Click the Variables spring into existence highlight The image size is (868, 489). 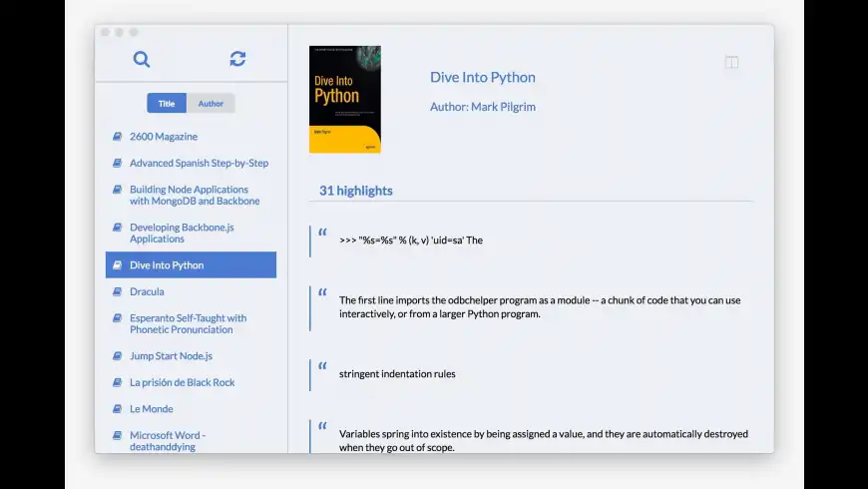pos(544,440)
